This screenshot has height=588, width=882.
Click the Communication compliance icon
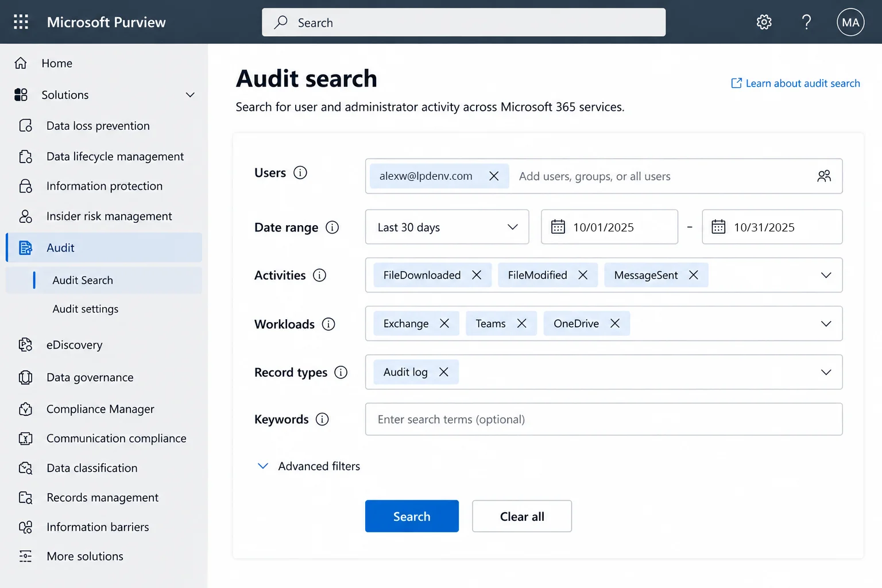pyautogui.click(x=26, y=438)
